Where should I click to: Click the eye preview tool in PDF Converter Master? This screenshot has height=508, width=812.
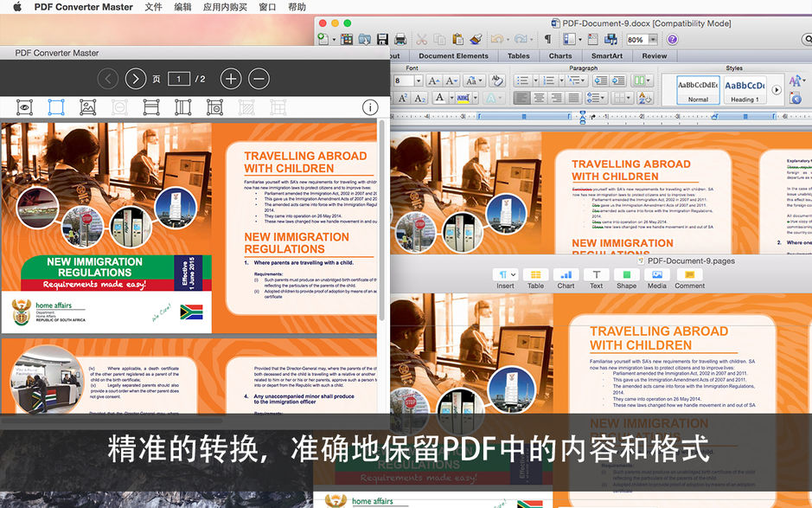tap(25, 107)
